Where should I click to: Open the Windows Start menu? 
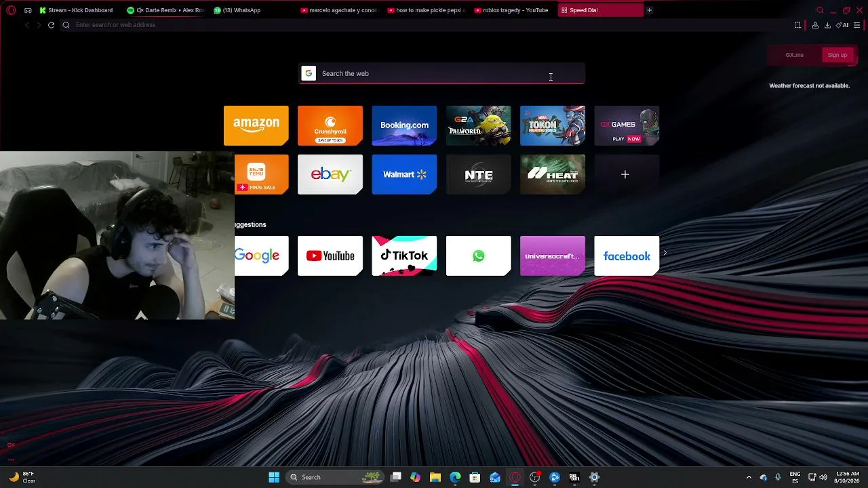(274, 477)
